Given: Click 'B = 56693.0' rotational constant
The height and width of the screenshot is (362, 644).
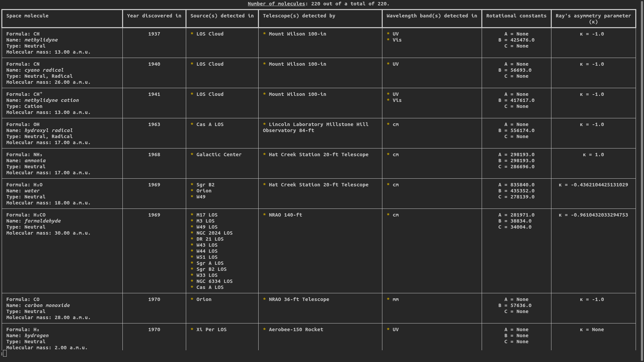Looking at the screenshot, I should [x=515, y=70].
